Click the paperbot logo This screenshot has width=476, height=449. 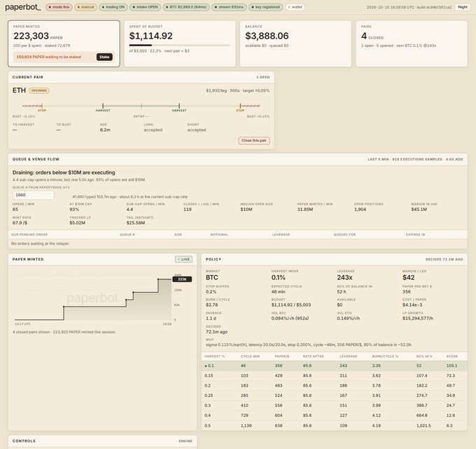point(23,7)
